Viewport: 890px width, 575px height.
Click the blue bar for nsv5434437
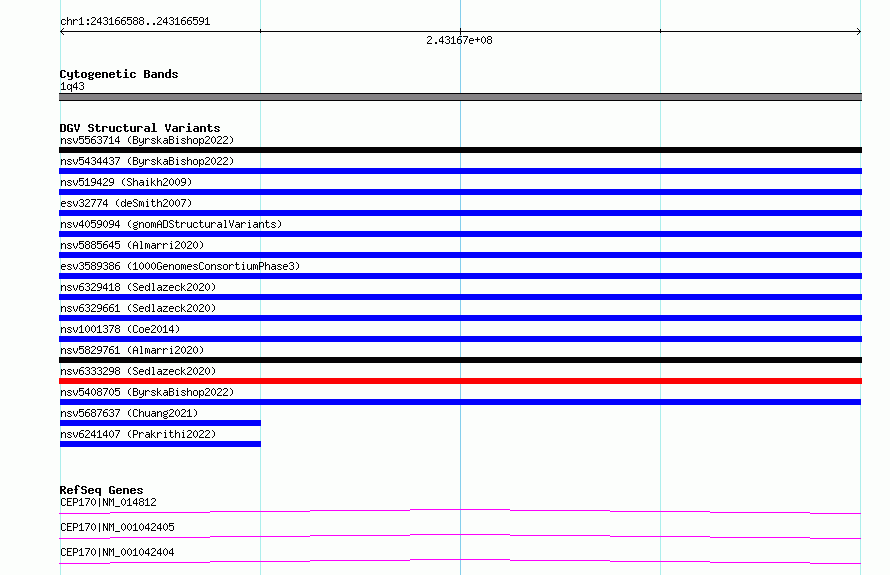(x=460, y=171)
